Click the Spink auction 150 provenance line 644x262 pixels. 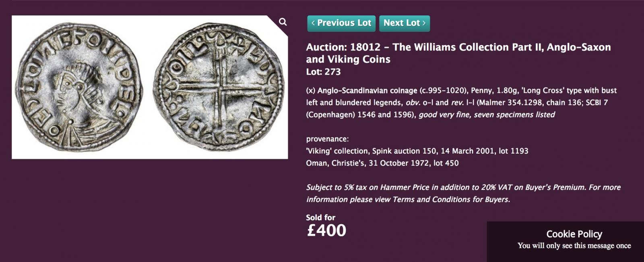click(417, 151)
